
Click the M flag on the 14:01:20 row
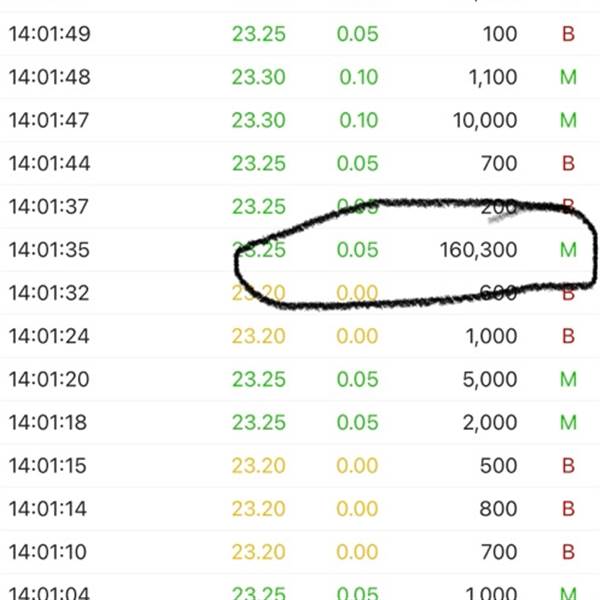tap(568, 379)
